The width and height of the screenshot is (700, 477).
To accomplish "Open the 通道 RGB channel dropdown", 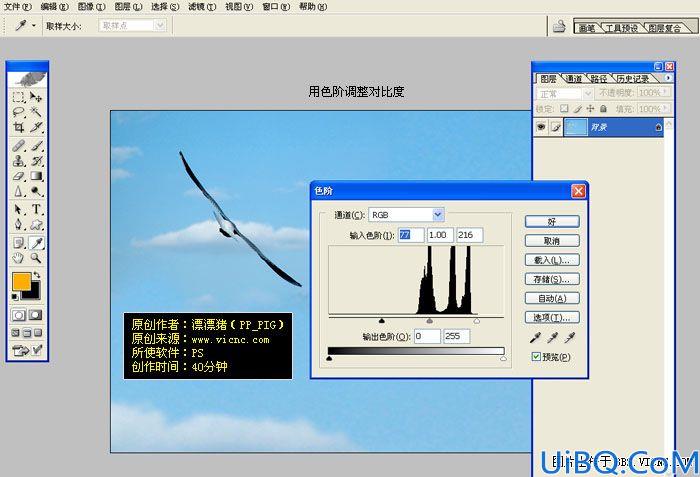I will tap(438, 215).
